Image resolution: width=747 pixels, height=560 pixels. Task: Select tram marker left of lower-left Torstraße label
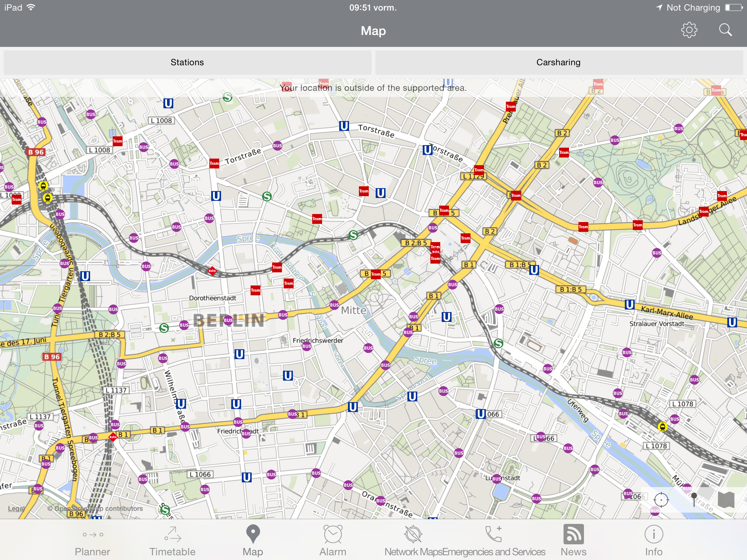(x=214, y=163)
